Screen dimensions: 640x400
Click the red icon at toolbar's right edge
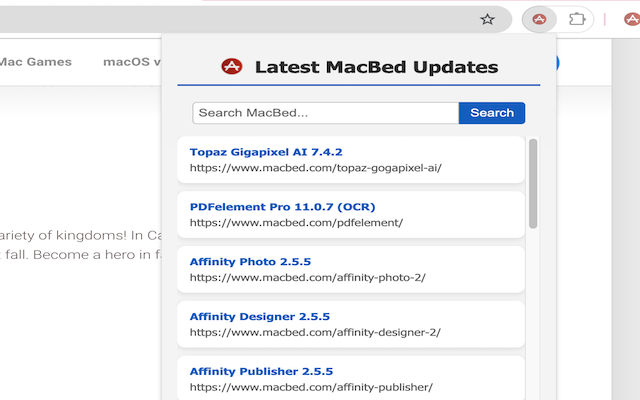(x=632, y=19)
